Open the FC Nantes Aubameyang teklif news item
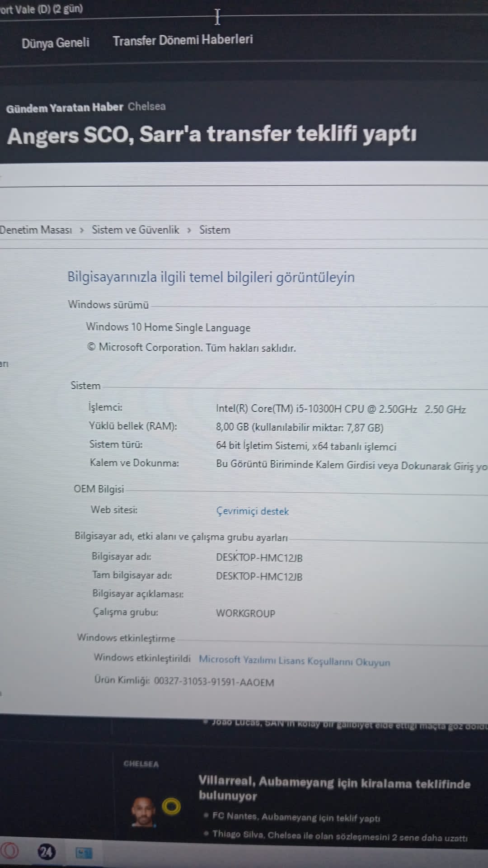The image size is (488, 868). pos(296,817)
